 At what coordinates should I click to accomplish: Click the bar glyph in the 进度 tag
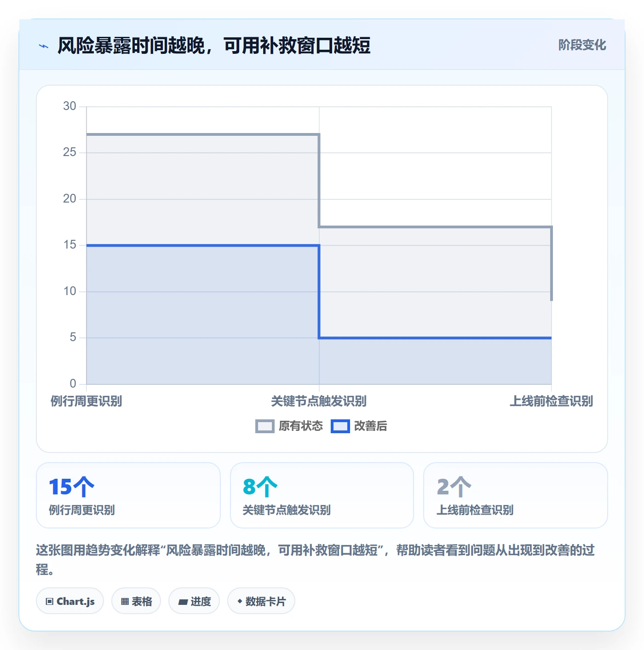point(183,602)
